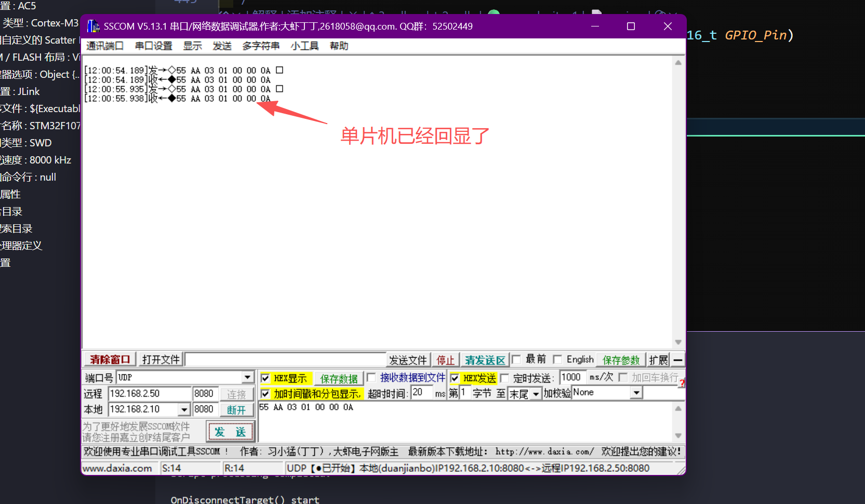This screenshot has height=504, width=865.
Task: Click the 发送文件 button
Action: pos(408,360)
